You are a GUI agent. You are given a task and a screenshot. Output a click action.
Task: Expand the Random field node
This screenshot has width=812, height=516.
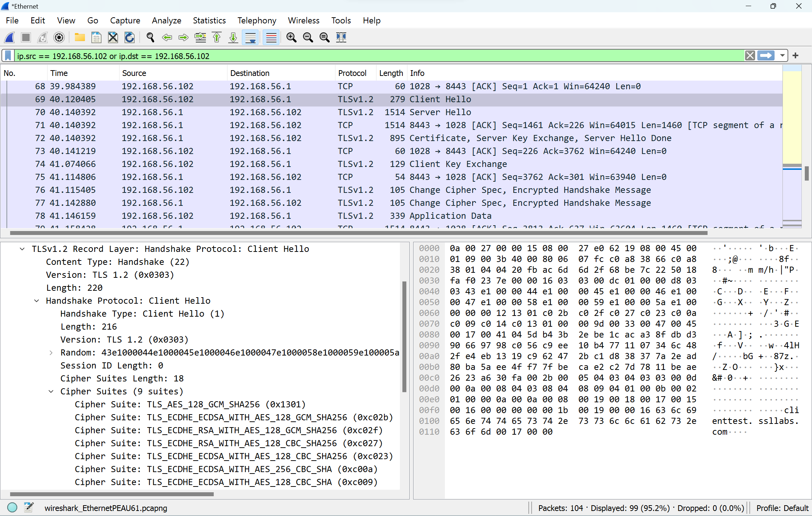pyautogui.click(x=51, y=353)
